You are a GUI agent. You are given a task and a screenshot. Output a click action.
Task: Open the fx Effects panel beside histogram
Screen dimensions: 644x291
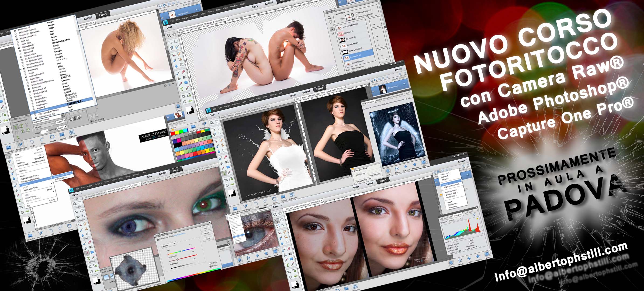(460, 261)
